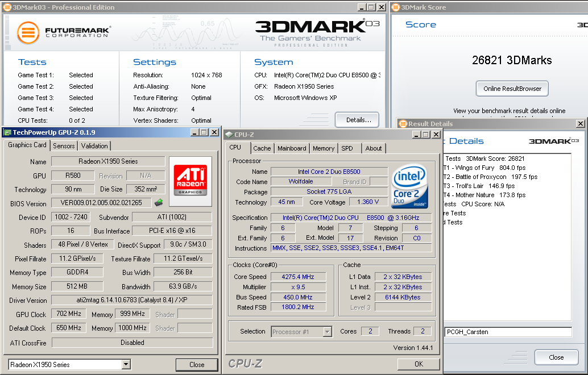Open the Cache tab in CPU-Z
The height and width of the screenshot is (375, 588).
tap(262, 148)
